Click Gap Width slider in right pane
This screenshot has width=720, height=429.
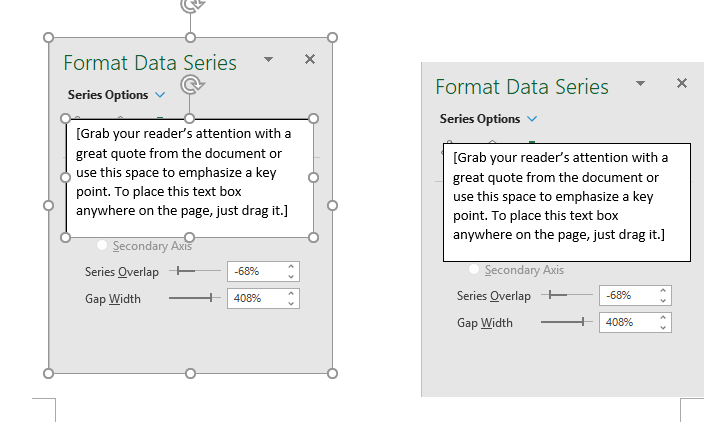(x=567, y=322)
